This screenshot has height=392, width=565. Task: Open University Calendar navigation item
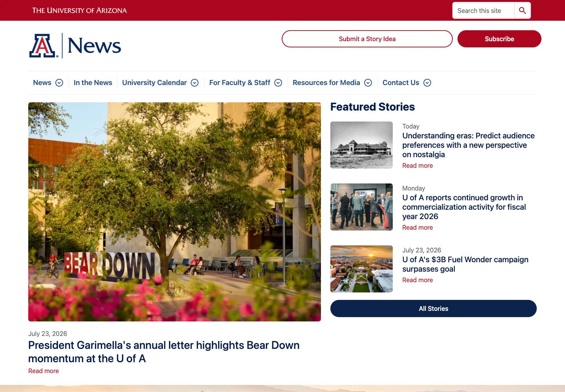coord(154,83)
